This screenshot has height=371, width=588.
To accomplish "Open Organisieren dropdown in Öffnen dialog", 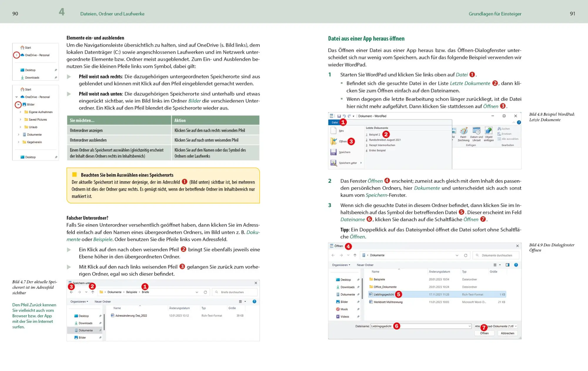I will [341, 265].
